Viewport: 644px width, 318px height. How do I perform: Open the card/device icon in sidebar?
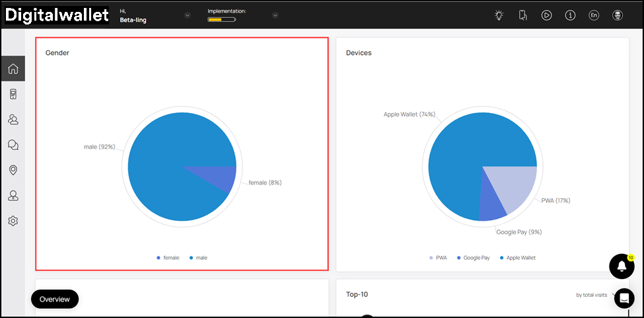click(x=13, y=95)
